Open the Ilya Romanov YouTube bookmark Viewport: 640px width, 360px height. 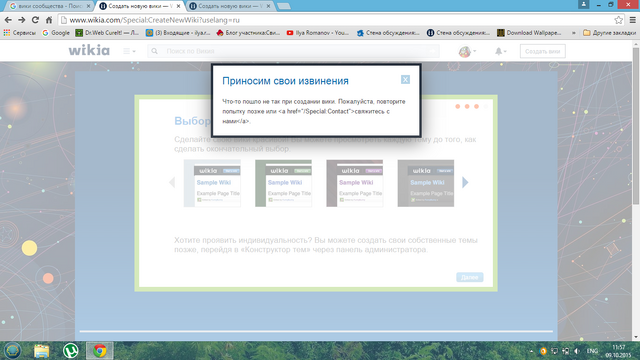tap(318, 33)
